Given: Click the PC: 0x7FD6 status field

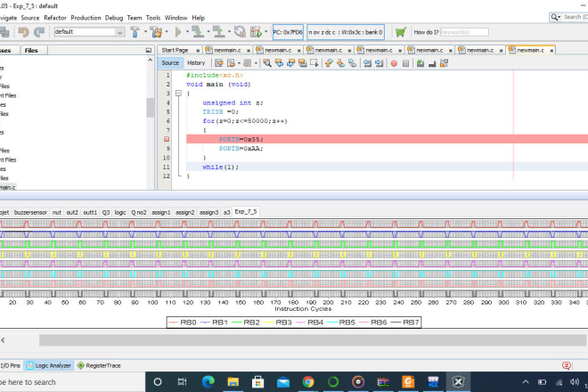Looking at the screenshot, I should tap(288, 32).
